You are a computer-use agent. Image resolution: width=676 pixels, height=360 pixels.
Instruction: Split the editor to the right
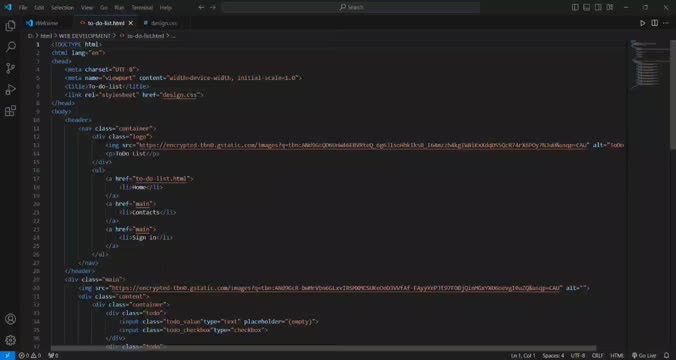[x=654, y=23]
